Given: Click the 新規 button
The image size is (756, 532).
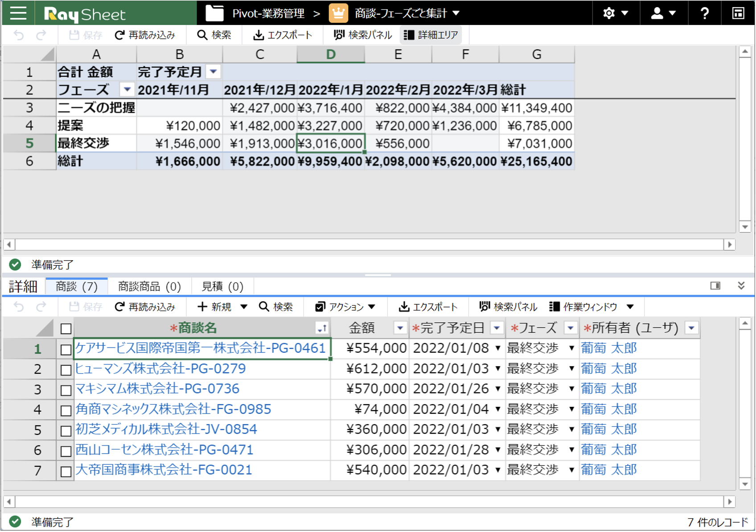Looking at the screenshot, I should [x=214, y=307].
